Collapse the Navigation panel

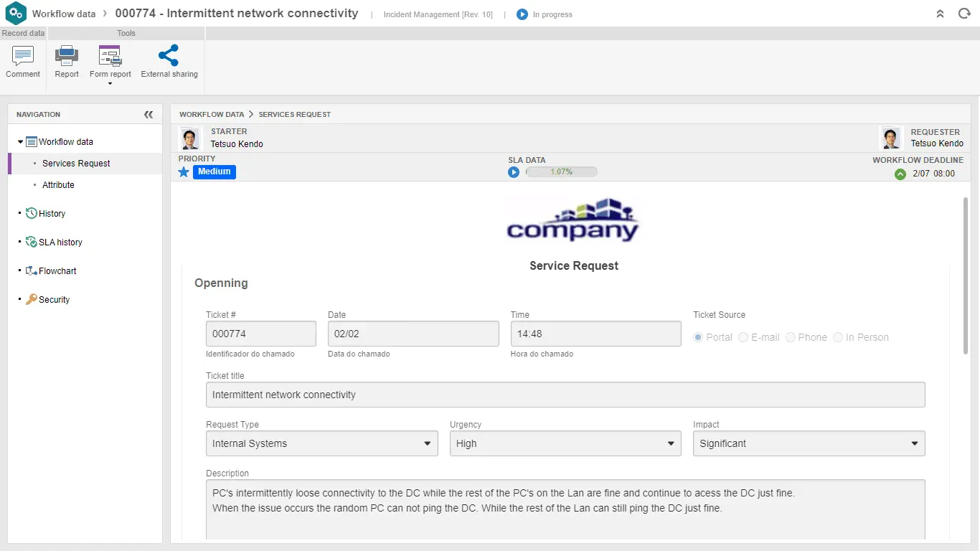coord(149,115)
